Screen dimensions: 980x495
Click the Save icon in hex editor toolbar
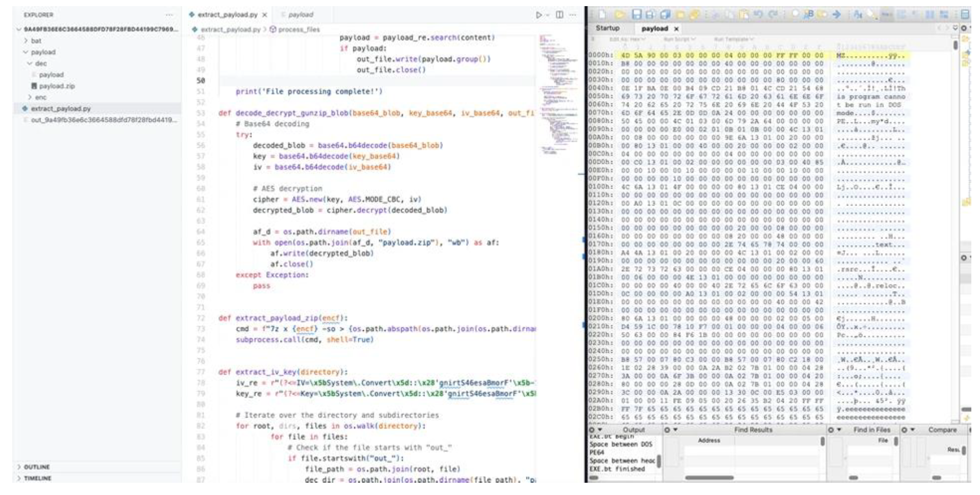pyautogui.click(x=637, y=14)
